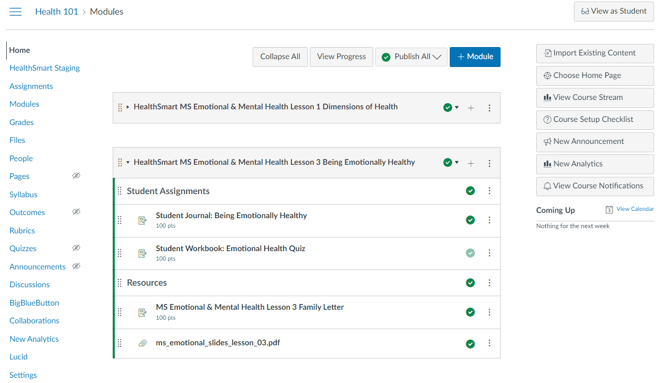Toggle visibility eye icon next to Quizzes
The image size is (662, 383).
point(76,248)
